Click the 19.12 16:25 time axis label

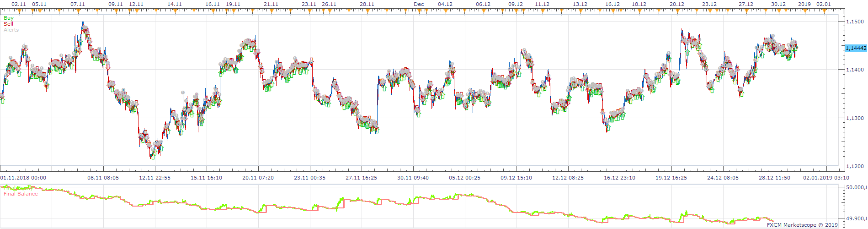tap(671, 178)
